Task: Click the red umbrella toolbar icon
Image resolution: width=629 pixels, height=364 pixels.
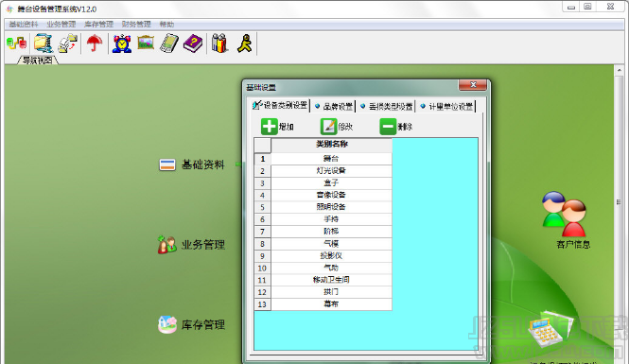Action: [95, 43]
